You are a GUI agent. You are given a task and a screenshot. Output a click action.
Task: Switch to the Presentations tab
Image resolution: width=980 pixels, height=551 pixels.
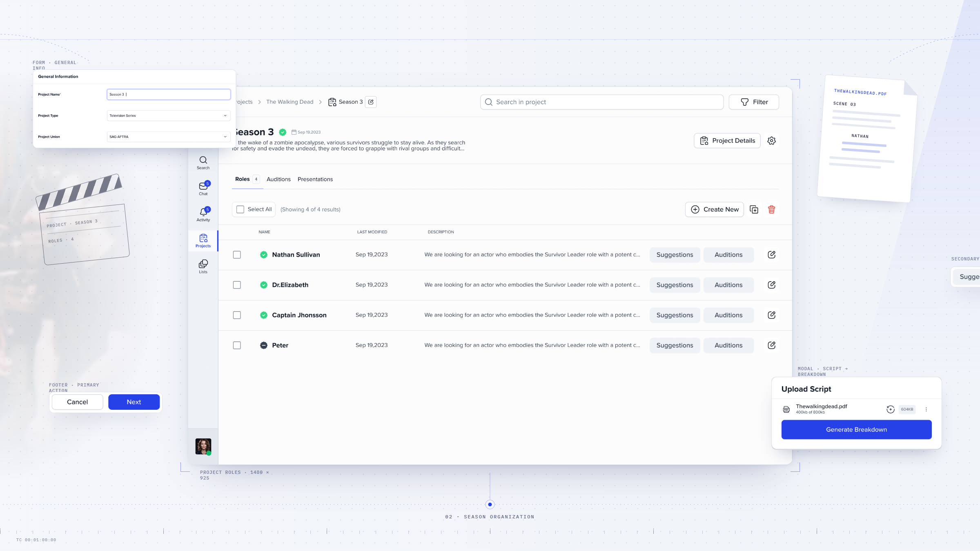point(315,179)
